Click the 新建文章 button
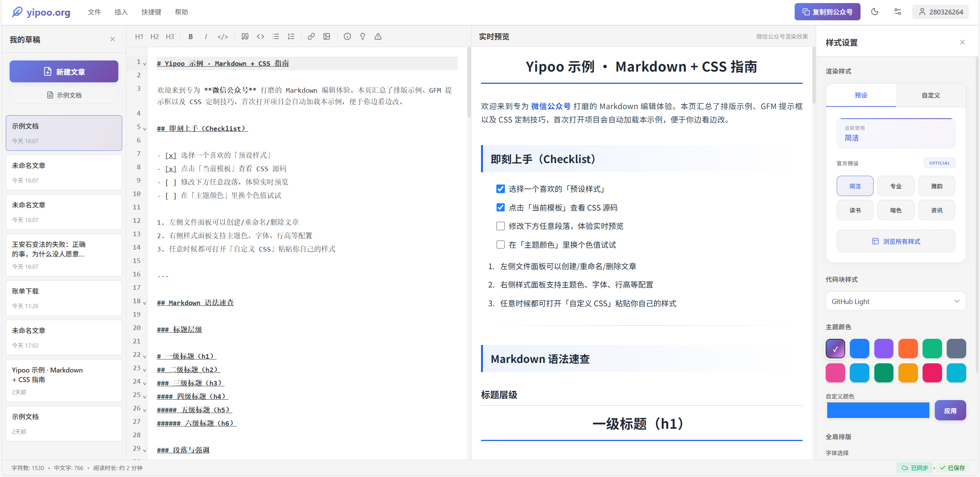Screen dimensions: 980x477 [64, 71]
